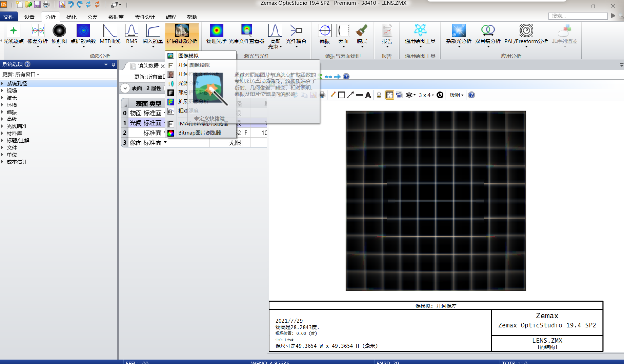The height and width of the screenshot is (364, 624).
Task: Open the 光束文件查看器 beam file viewer
Action: tap(246, 34)
